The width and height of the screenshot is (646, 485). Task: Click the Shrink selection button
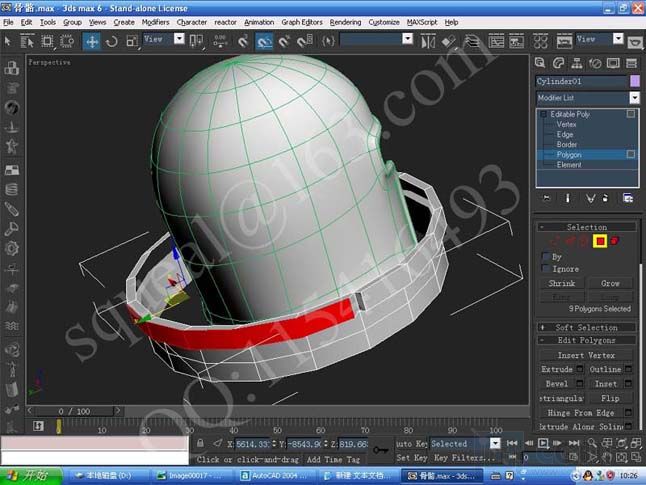coord(562,284)
